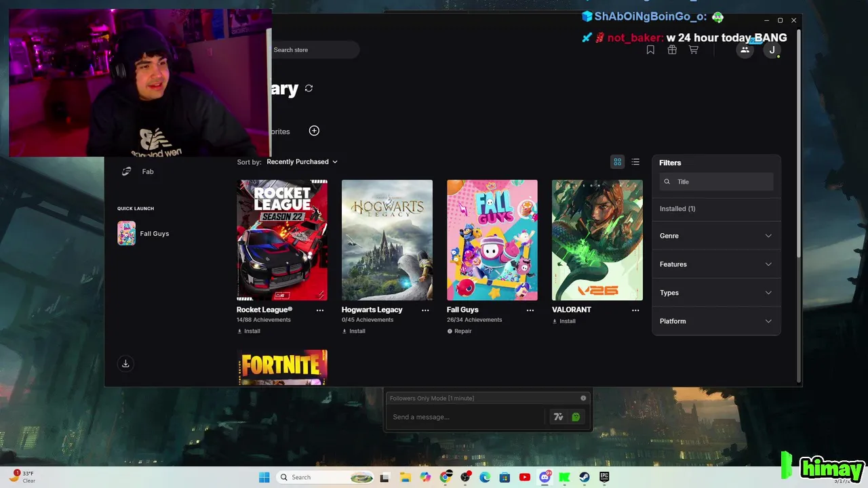The width and height of the screenshot is (868, 488).
Task: Click the Fall Guys cover art
Action: pos(492,240)
